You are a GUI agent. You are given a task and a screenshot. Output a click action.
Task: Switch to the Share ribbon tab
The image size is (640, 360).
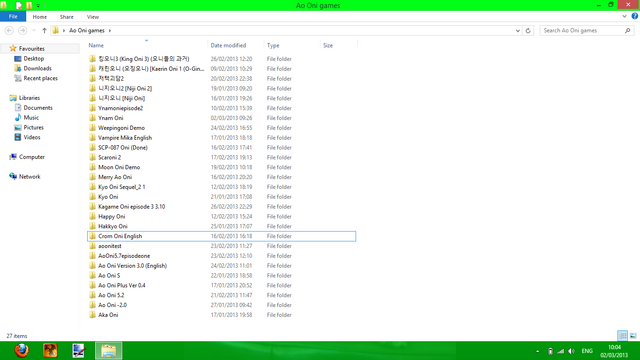(67, 17)
